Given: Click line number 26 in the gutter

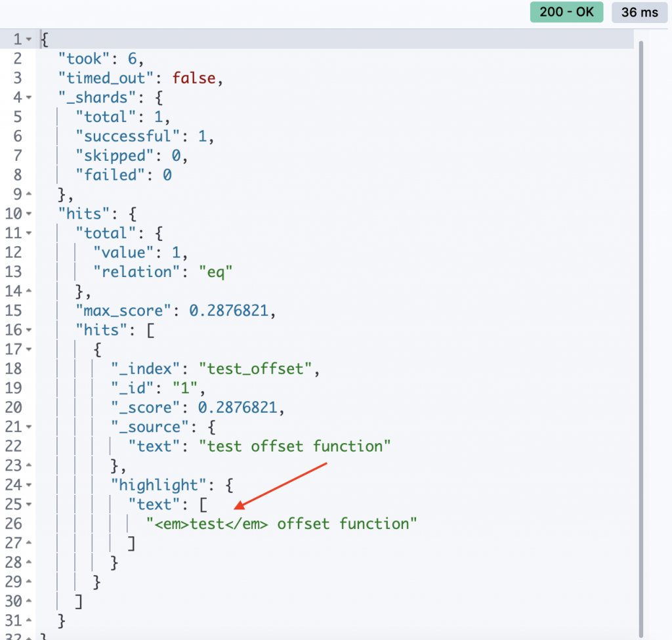Looking at the screenshot, I should 13,524.
